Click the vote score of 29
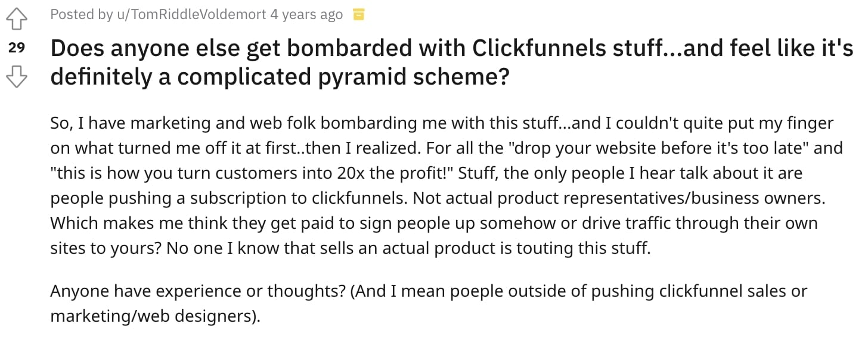The width and height of the screenshot is (868, 342). pyautogui.click(x=17, y=48)
